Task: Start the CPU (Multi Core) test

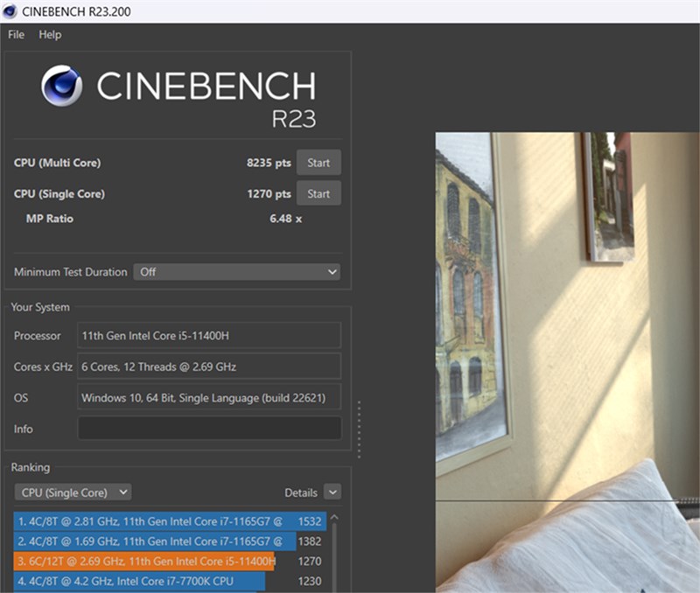Action: coord(318,163)
